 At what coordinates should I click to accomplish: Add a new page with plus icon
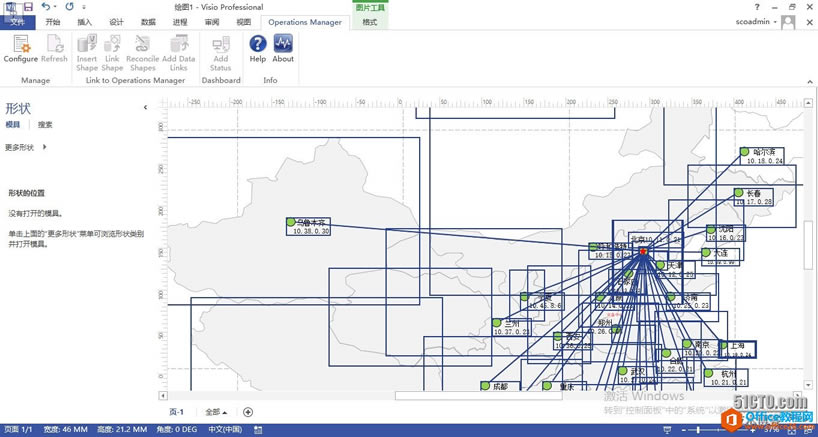pyautogui.click(x=248, y=412)
